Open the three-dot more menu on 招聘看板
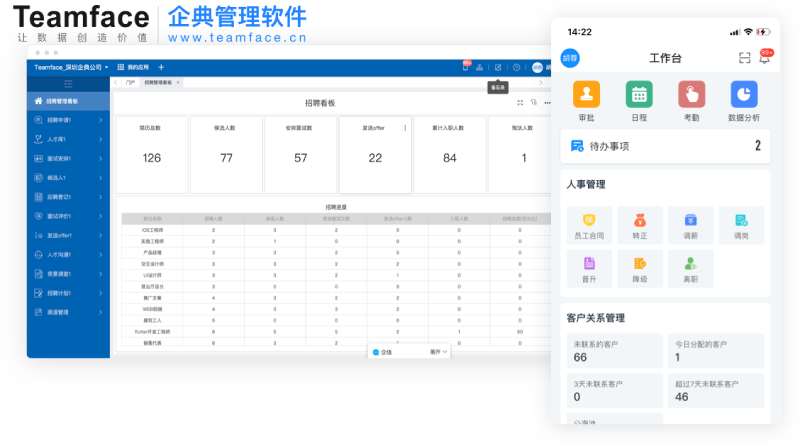The width and height of the screenshot is (800, 447). pos(547,103)
